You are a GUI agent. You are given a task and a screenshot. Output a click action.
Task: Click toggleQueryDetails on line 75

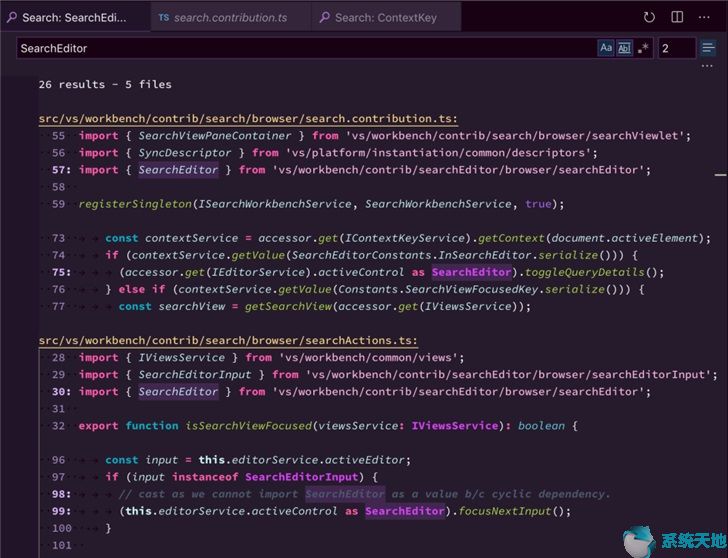coord(585,272)
